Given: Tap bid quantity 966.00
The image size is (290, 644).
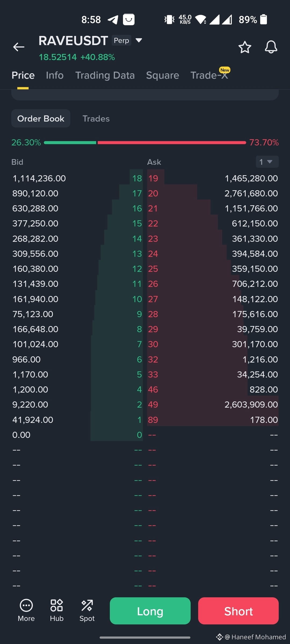Looking at the screenshot, I should coord(26,360).
